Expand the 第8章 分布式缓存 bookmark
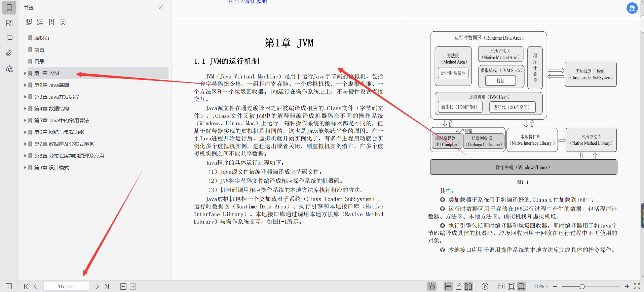This screenshot has height=292, width=644. tap(25, 156)
